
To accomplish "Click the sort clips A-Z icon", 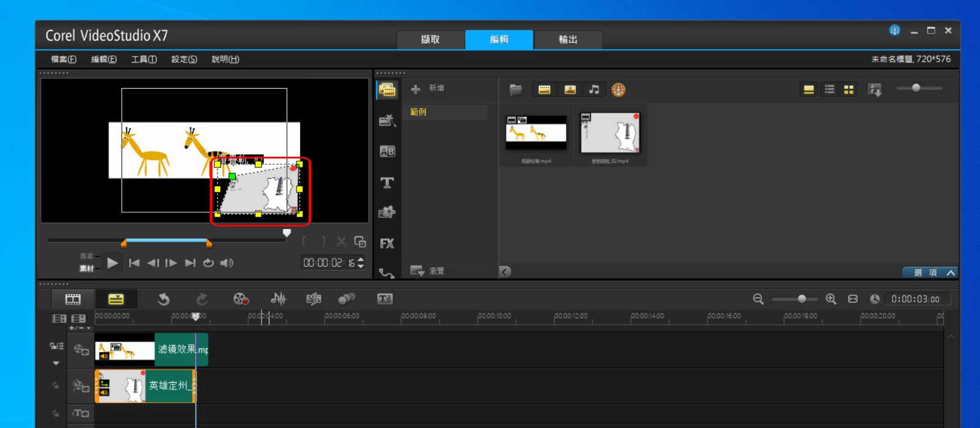I will coord(875,90).
